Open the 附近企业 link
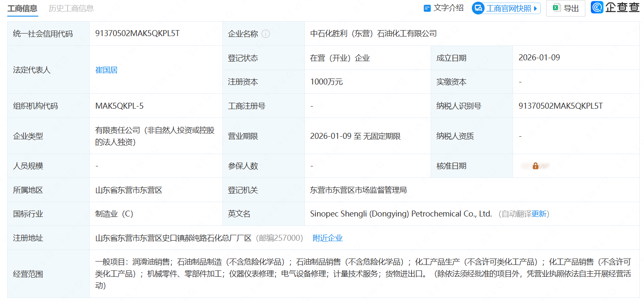Screen dimensions: 644x301 [327, 238]
